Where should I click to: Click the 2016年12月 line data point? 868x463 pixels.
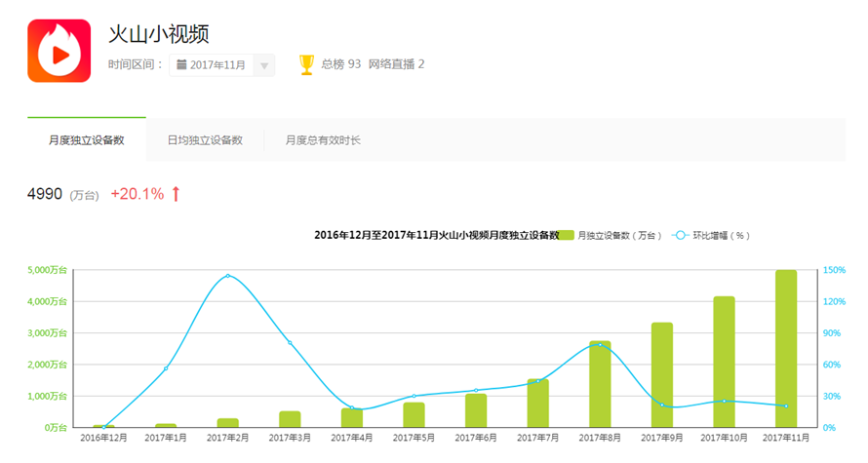tap(104, 427)
